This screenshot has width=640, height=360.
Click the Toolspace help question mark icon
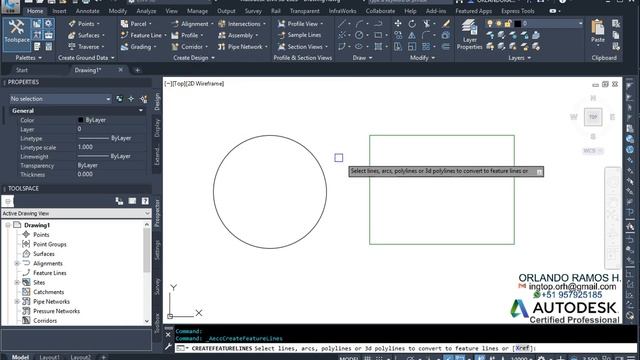coord(145,201)
